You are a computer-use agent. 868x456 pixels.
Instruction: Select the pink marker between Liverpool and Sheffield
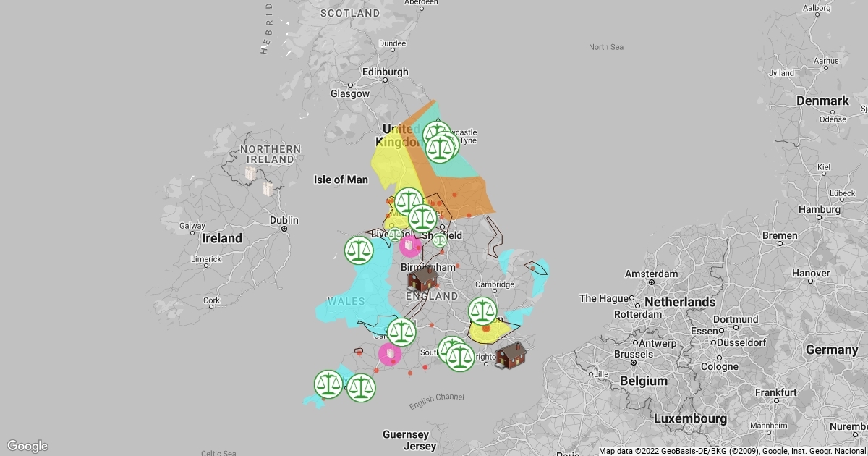point(410,246)
